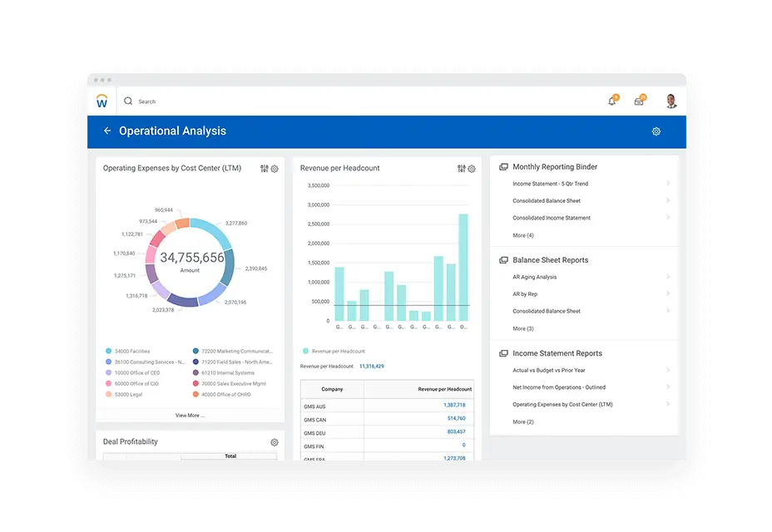Viewport: 772px width, 532px height.
Task: Open the gear settings on Revenue per Headcount
Action: (x=471, y=168)
